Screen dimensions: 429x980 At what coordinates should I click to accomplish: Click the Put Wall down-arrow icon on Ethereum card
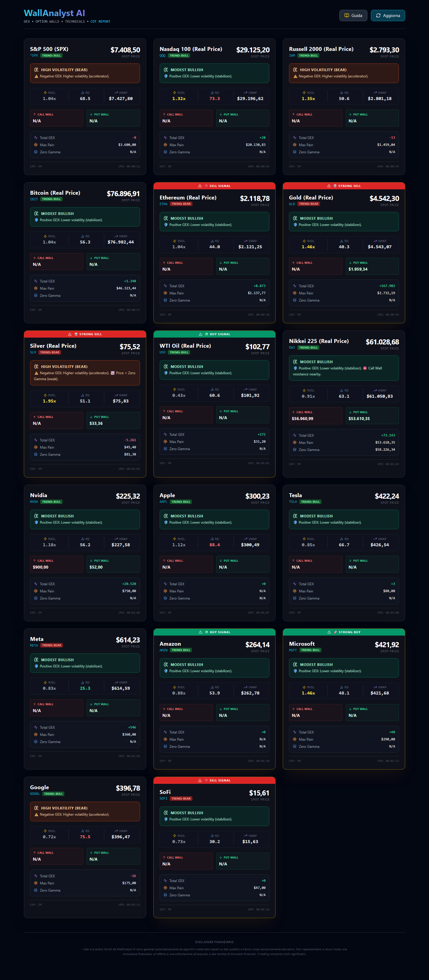click(221, 263)
